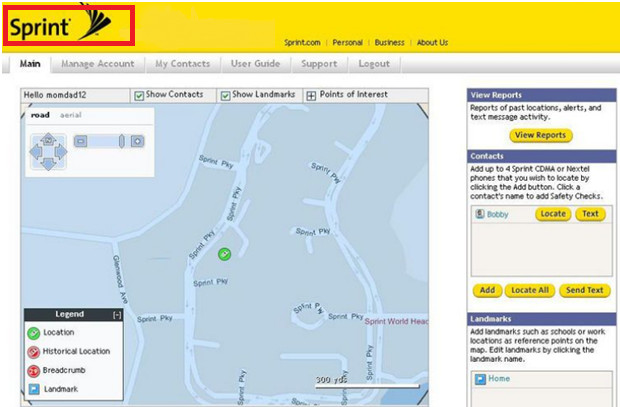Screen dimensions: 620x407
Task: Click the View Reports button
Action: coord(541,135)
